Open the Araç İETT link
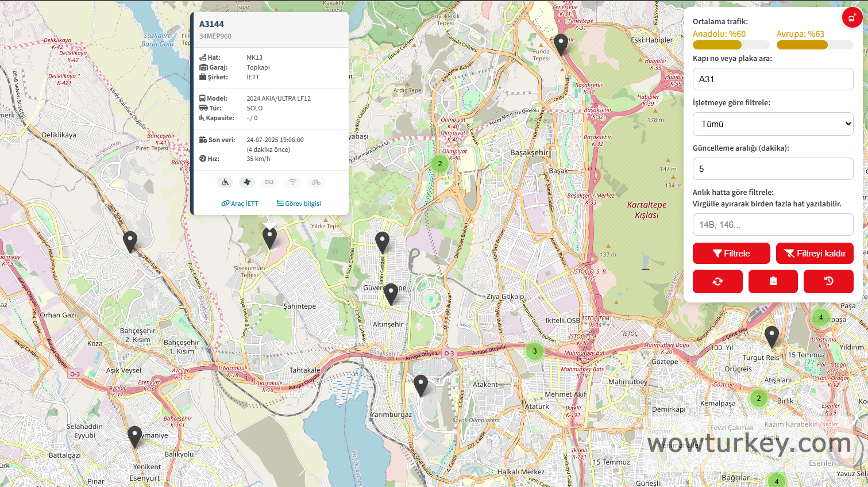 [240, 204]
